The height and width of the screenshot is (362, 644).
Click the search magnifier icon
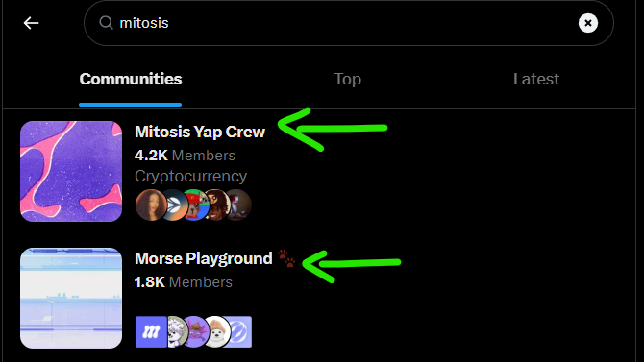106,23
